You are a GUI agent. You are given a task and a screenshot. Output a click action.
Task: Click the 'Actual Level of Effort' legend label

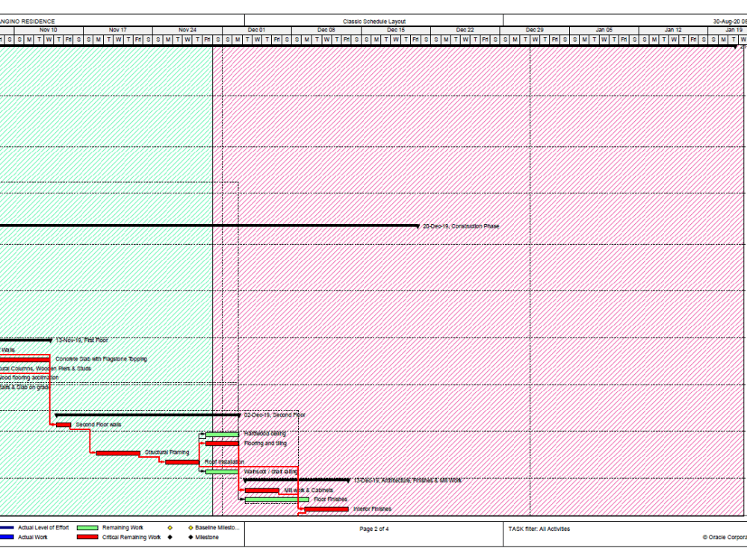click(43, 528)
